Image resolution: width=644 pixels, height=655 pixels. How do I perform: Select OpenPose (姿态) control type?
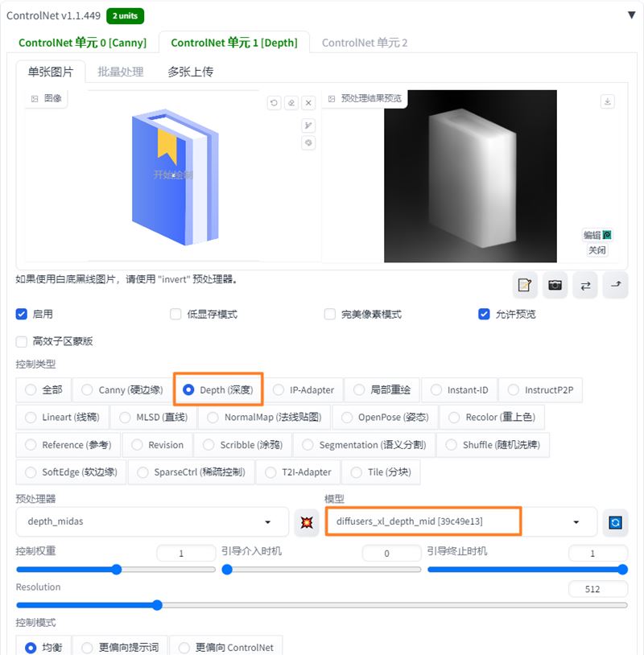385,418
